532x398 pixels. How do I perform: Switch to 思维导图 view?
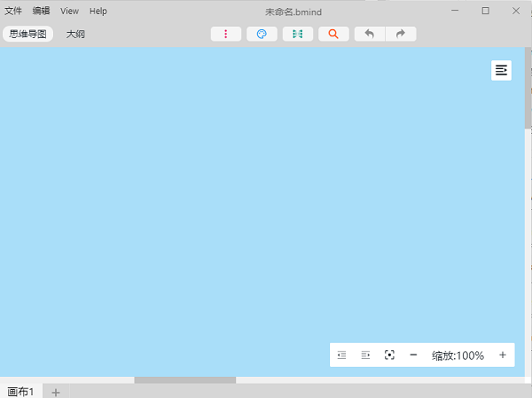pos(27,34)
